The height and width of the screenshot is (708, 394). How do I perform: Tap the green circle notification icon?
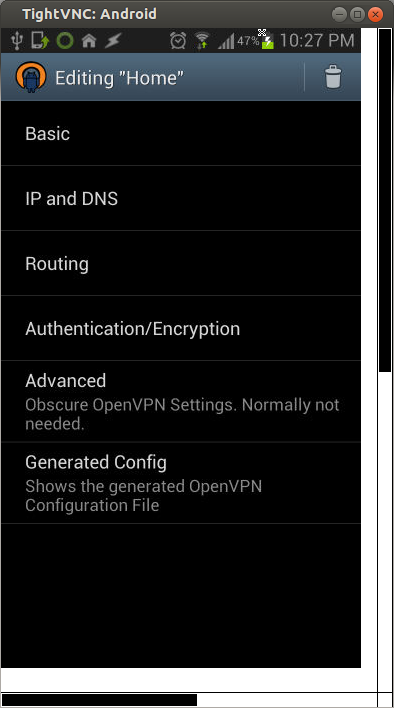(65, 41)
